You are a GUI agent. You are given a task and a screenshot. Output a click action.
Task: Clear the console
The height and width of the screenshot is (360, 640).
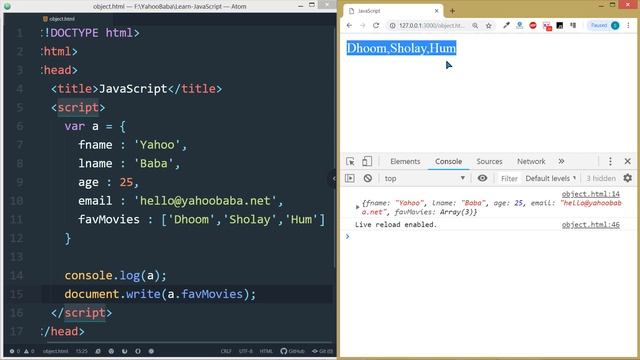point(368,178)
